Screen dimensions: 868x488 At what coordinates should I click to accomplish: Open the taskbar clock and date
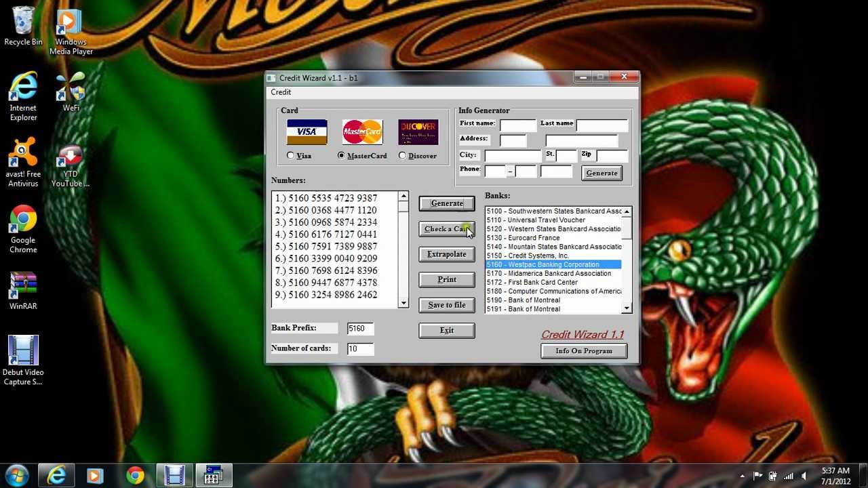click(835, 476)
